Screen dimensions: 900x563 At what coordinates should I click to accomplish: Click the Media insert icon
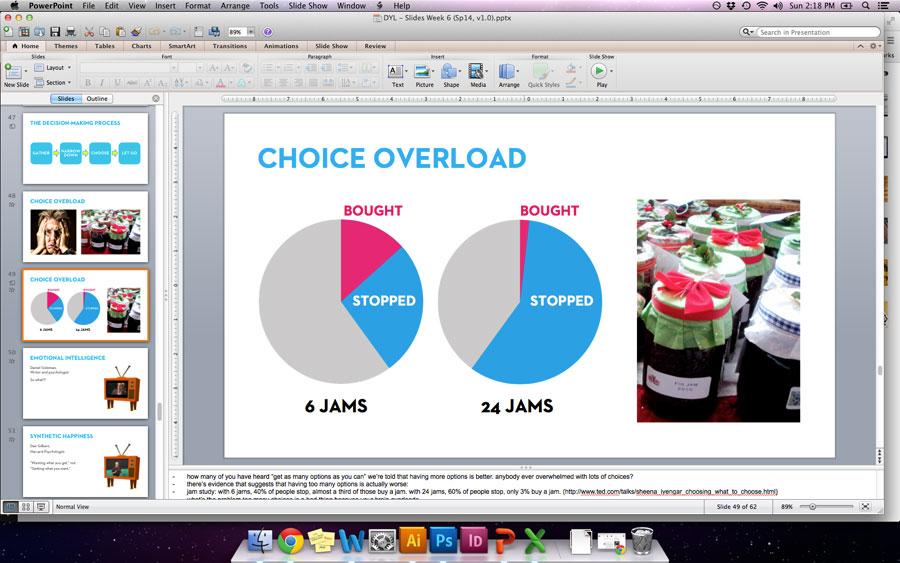tap(476, 71)
